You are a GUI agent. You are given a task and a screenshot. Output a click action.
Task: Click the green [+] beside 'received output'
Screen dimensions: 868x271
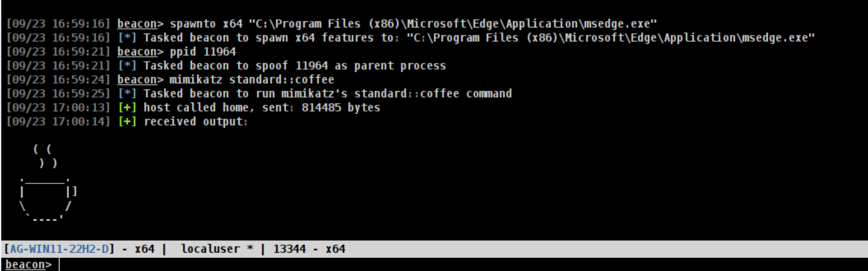click(127, 122)
